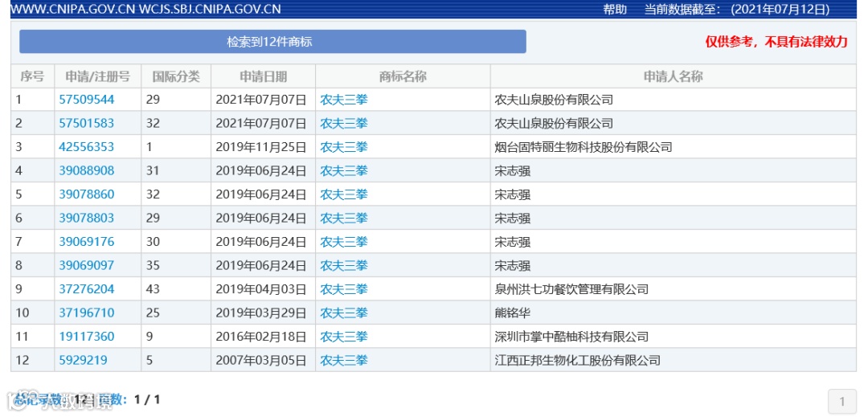
Task: Select date 2019年04月03日
Action: pos(260,289)
